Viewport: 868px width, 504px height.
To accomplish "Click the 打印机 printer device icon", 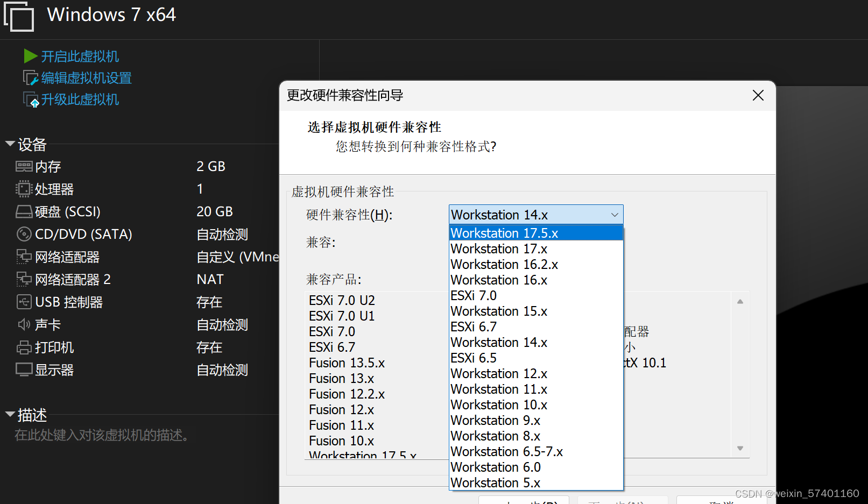I will (x=24, y=347).
